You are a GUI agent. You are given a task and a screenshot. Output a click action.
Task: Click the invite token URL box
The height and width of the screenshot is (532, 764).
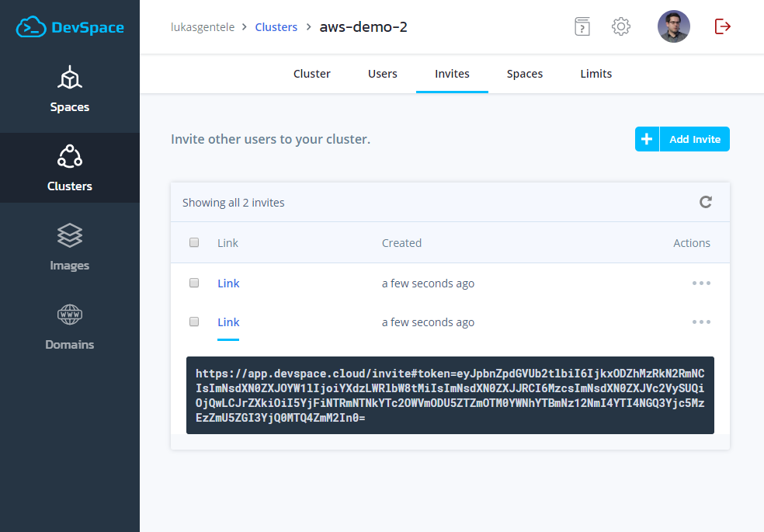pos(450,395)
